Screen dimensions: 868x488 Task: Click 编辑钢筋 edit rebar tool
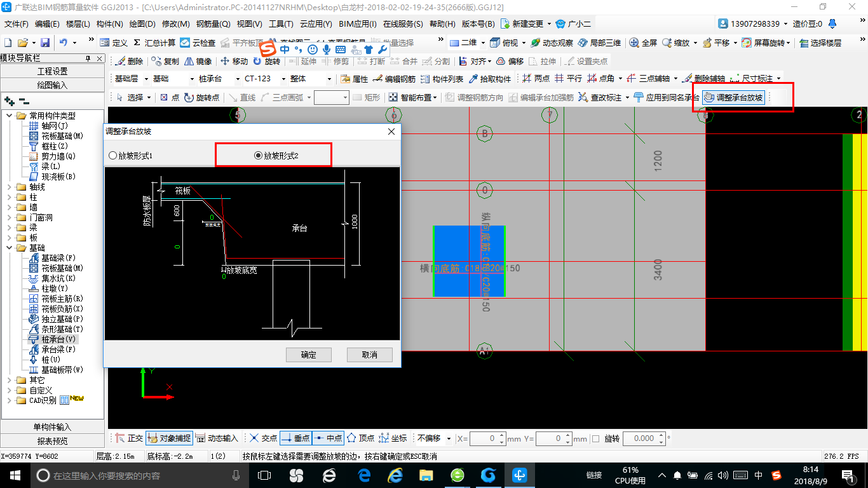pyautogui.click(x=394, y=79)
